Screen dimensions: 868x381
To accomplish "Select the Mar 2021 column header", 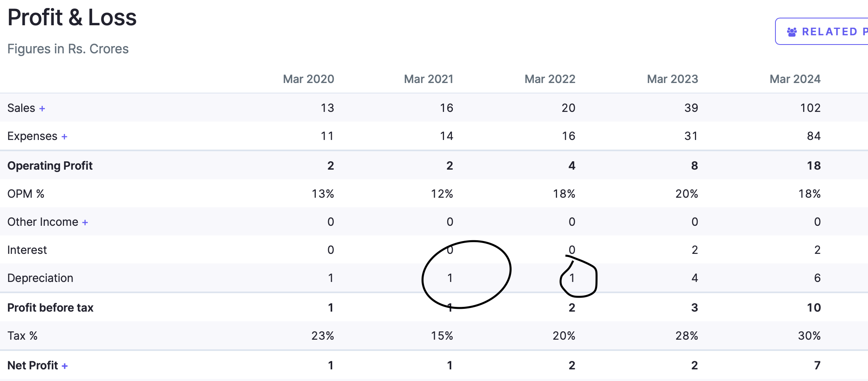I will (428, 79).
